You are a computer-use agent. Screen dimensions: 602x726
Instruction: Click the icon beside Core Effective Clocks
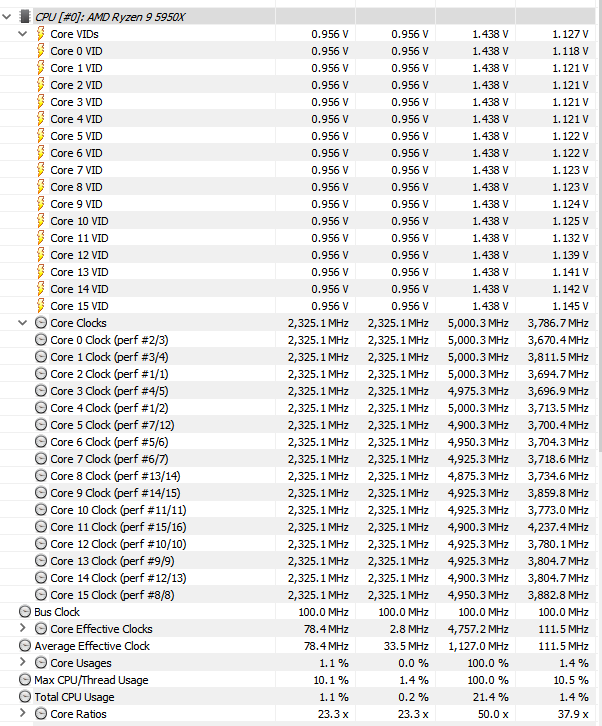(41, 629)
